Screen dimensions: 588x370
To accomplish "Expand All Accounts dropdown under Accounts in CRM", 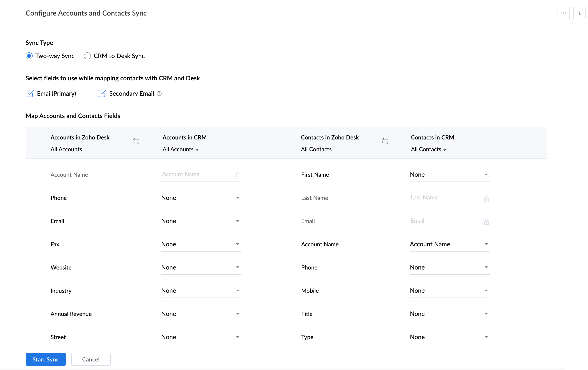I will [181, 149].
